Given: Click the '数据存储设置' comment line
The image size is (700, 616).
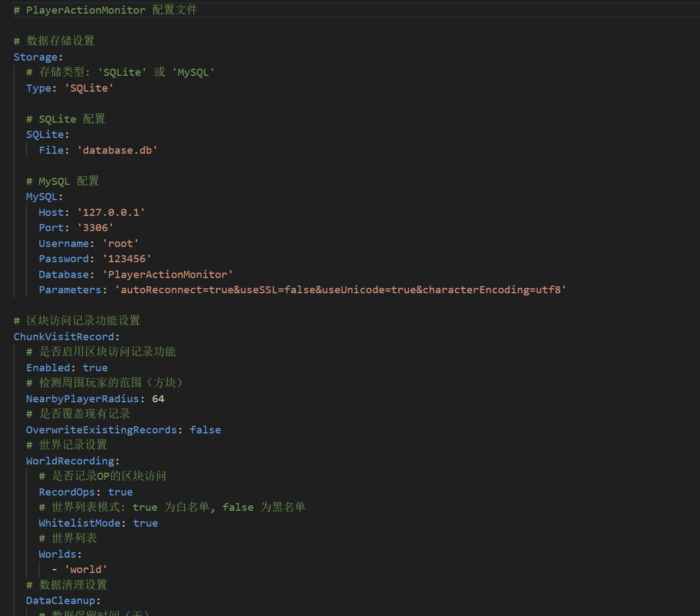Looking at the screenshot, I should coord(54,41).
